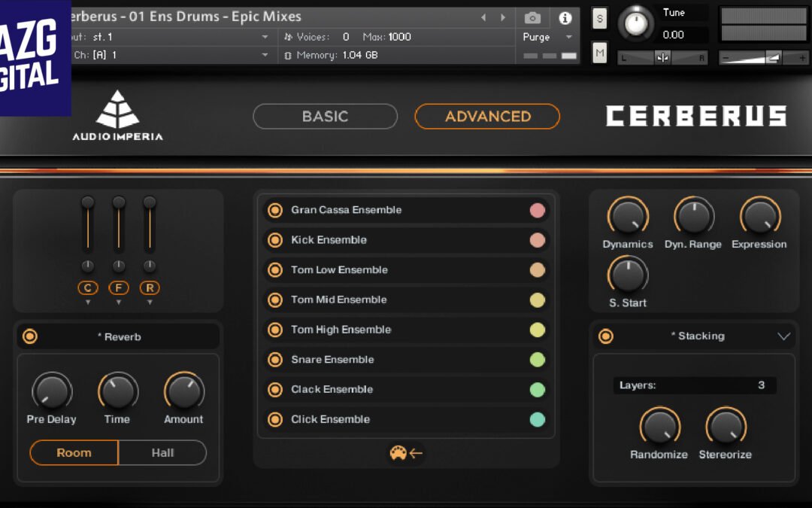Viewport: 812px width, 508px height.
Task: Go to next preset arrow
Action: tap(503, 17)
